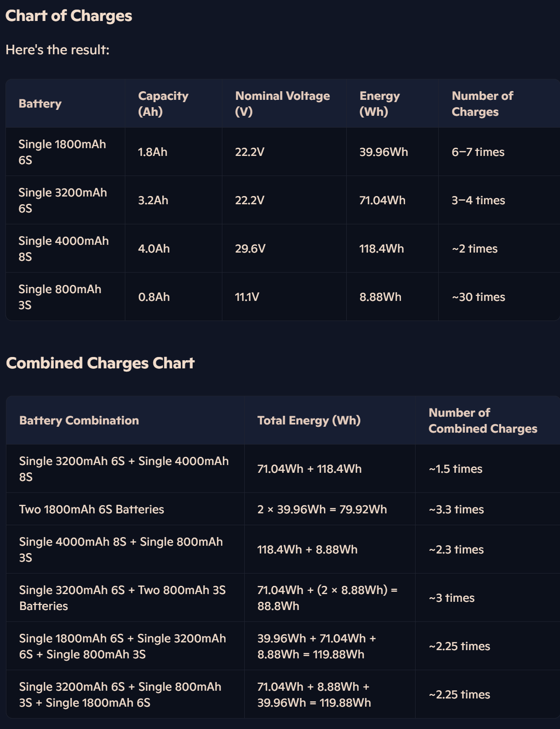Image resolution: width=560 pixels, height=729 pixels.
Task: Select the "Battery Combination" column header
Action: pyautogui.click(x=79, y=420)
